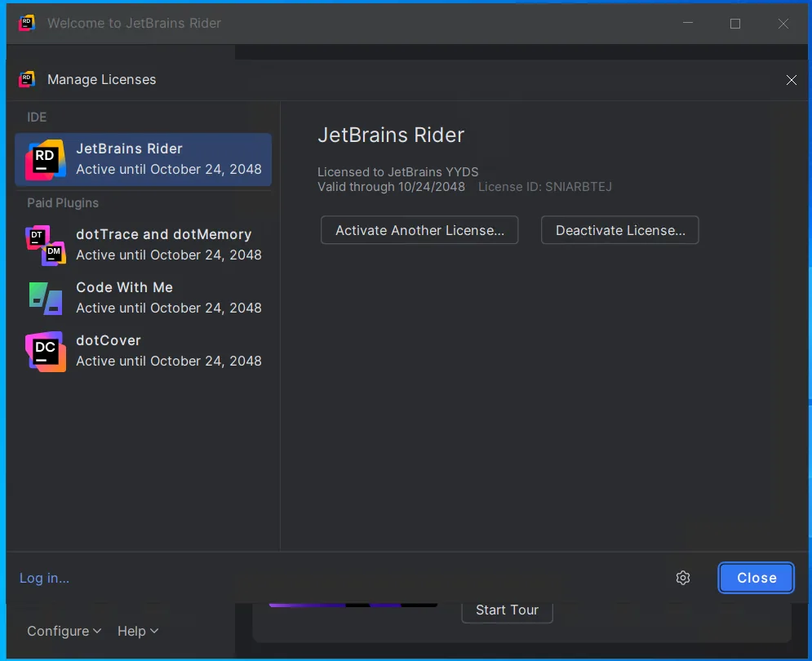Close the Manage Licenses dialog with X
812x661 pixels.
click(791, 80)
